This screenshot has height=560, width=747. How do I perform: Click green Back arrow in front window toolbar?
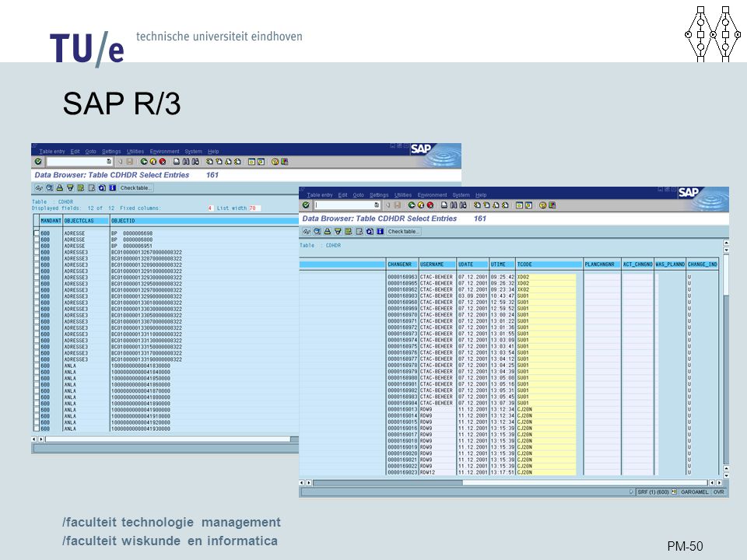click(412, 205)
